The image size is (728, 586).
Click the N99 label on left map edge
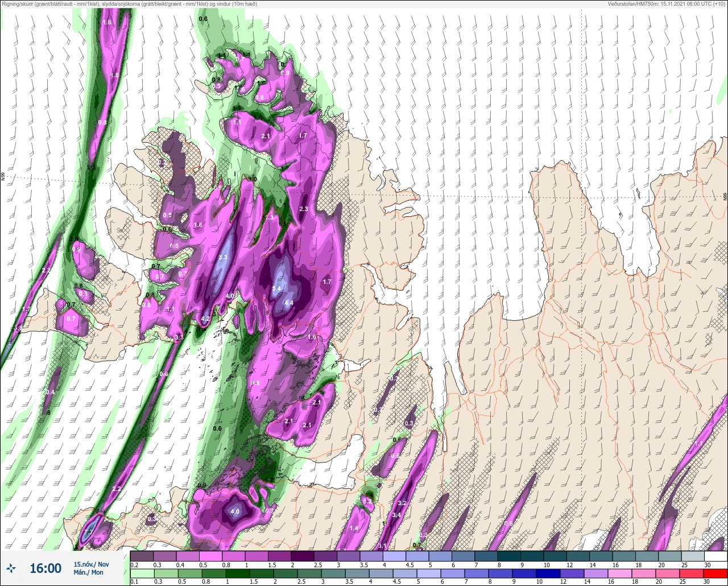coord(3,178)
